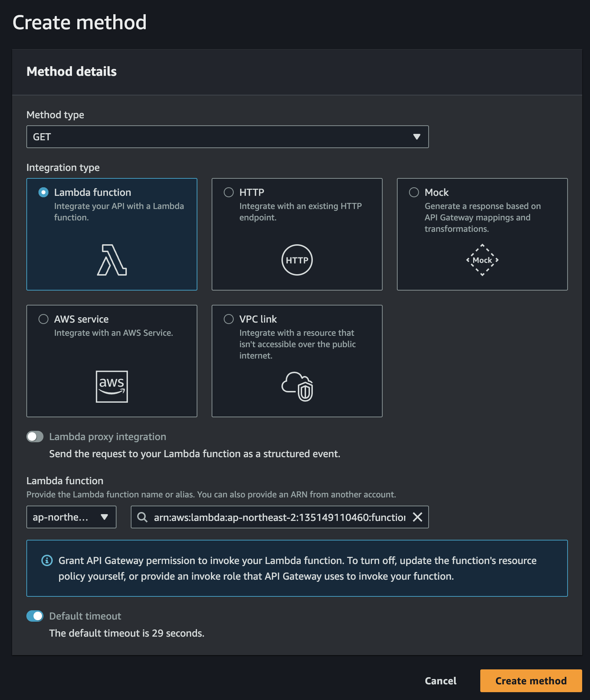
Task: Disable the Default timeout toggle
Action: click(35, 616)
